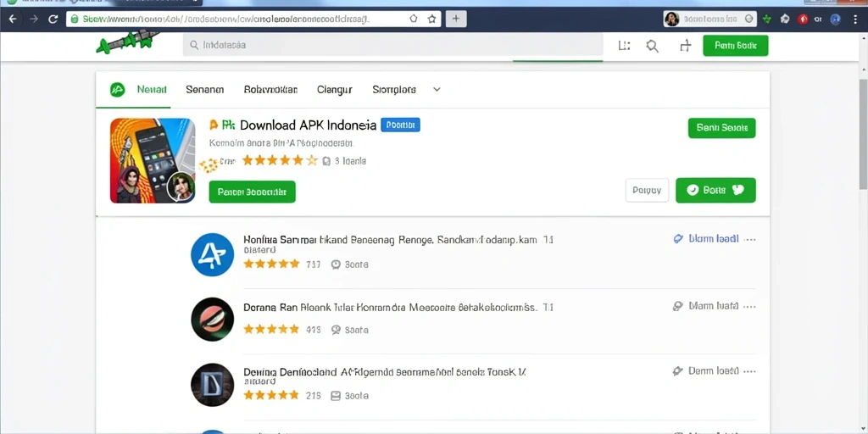Go forward with the browser forward arrow

[x=33, y=19]
